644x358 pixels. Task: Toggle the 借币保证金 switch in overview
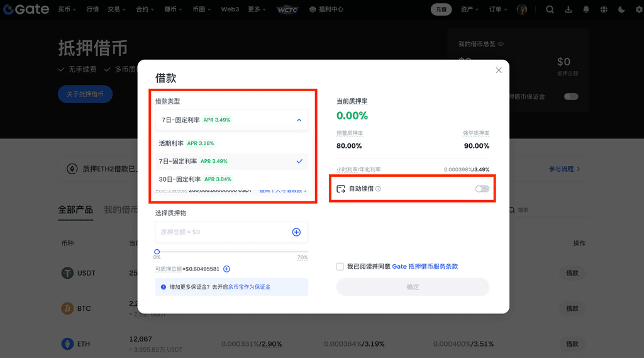pyautogui.click(x=570, y=97)
